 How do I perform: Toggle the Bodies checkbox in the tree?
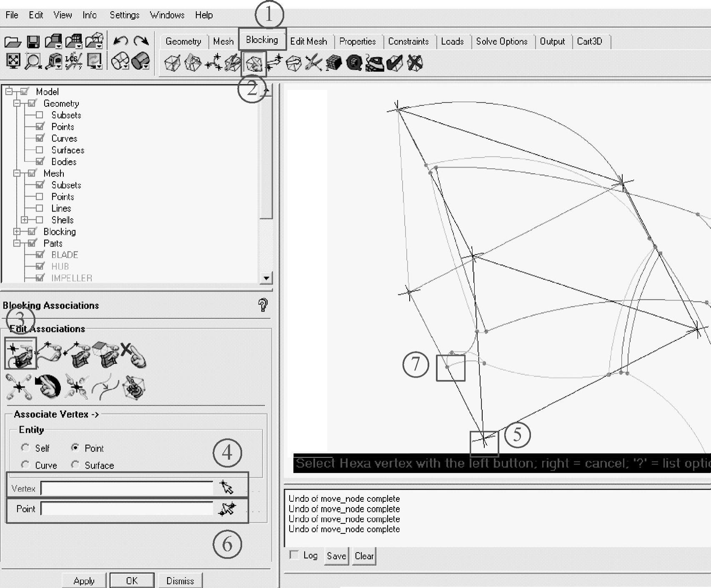40,162
